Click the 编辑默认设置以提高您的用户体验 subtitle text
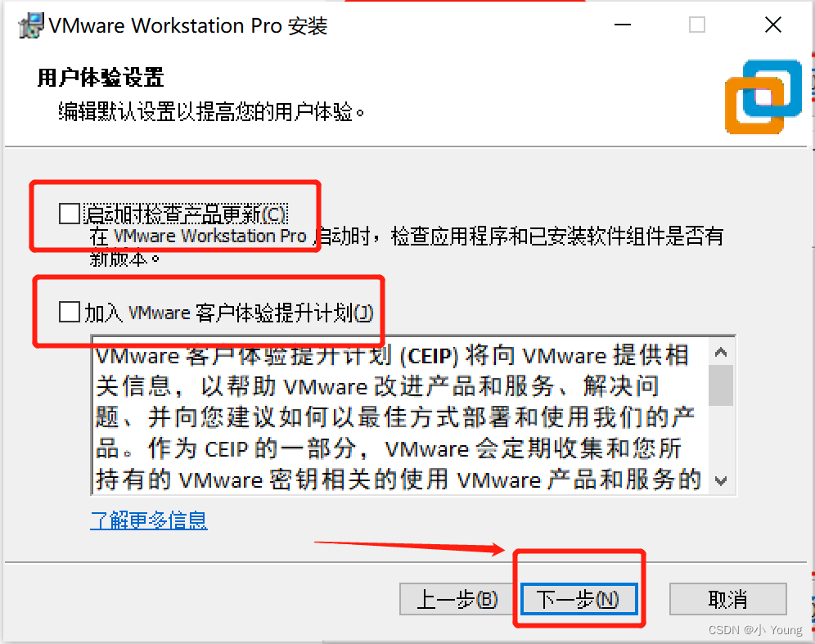815x644 pixels. tap(212, 111)
